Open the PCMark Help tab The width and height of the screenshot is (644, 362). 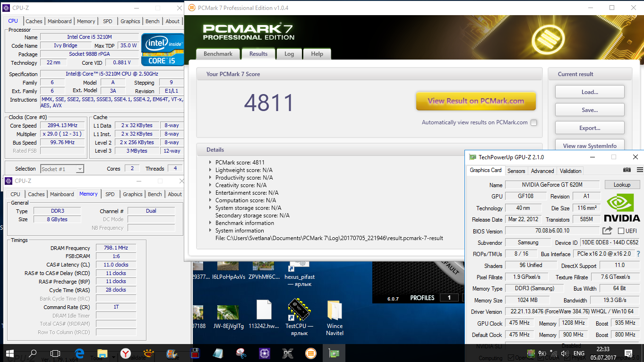pyautogui.click(x=317, y=54)
